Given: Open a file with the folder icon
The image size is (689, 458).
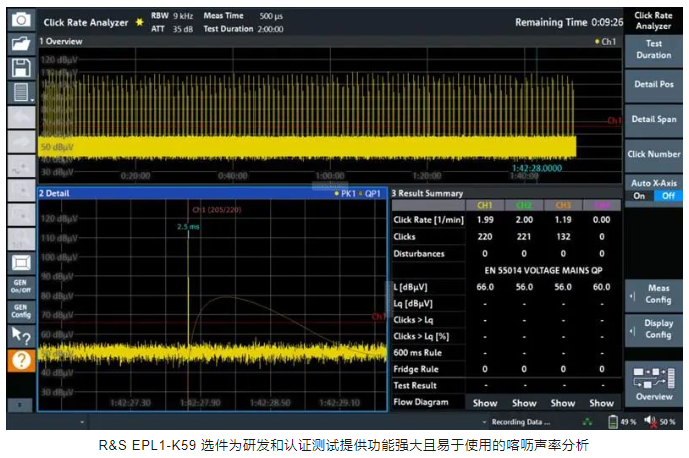Looking at the screenshot, I should click(21, 44).
